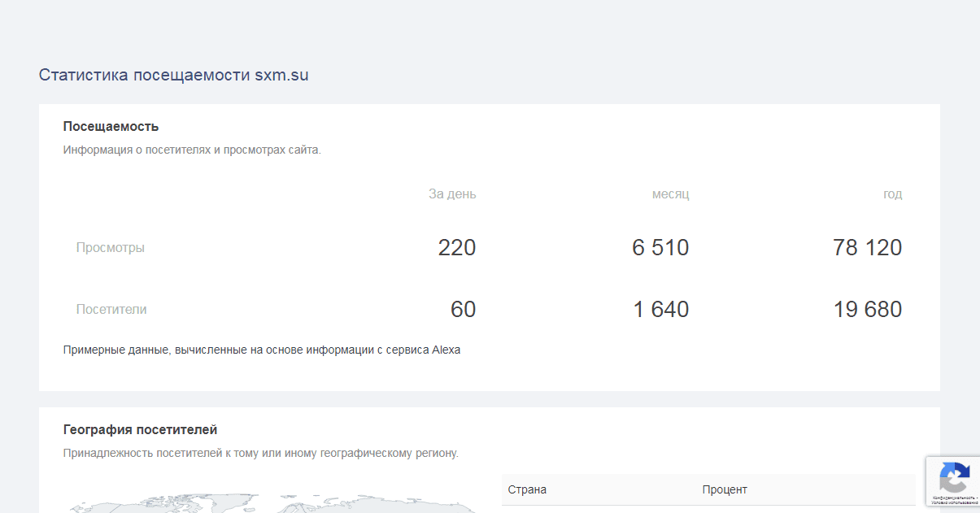Click yearly views value 78 120
The width and height of the screenshot is (980, 513).
(x=867, y=247)
